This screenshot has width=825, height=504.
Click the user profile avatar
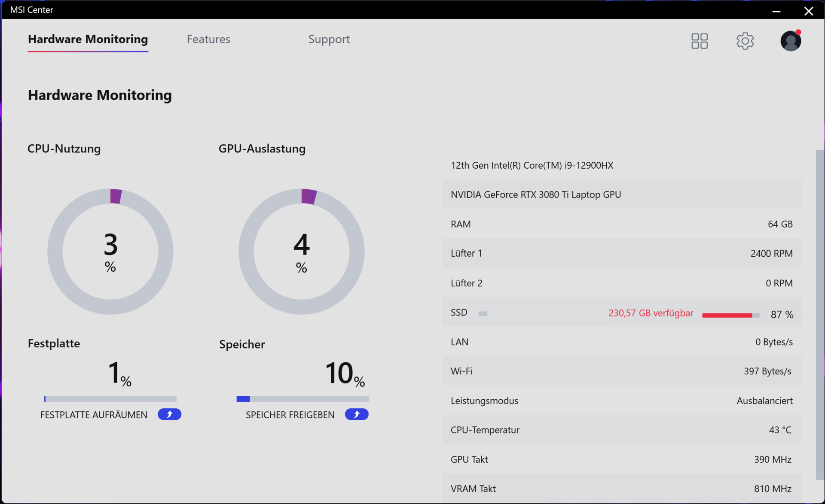(790, 41)
